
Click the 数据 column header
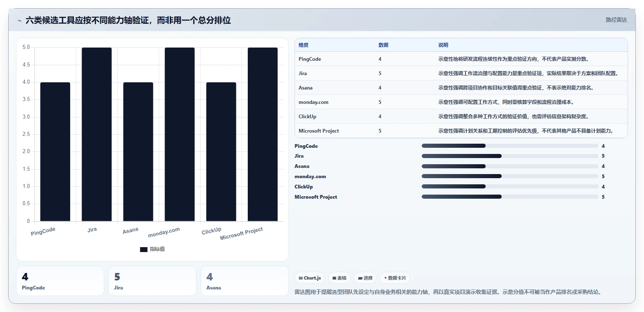[x=384, y=45]
